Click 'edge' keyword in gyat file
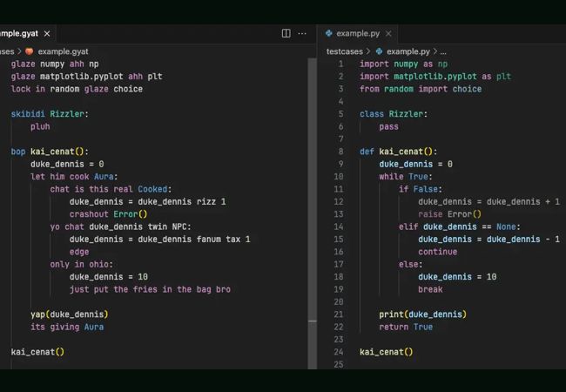Viewport: 566px width, 392px height. point(79,252)
